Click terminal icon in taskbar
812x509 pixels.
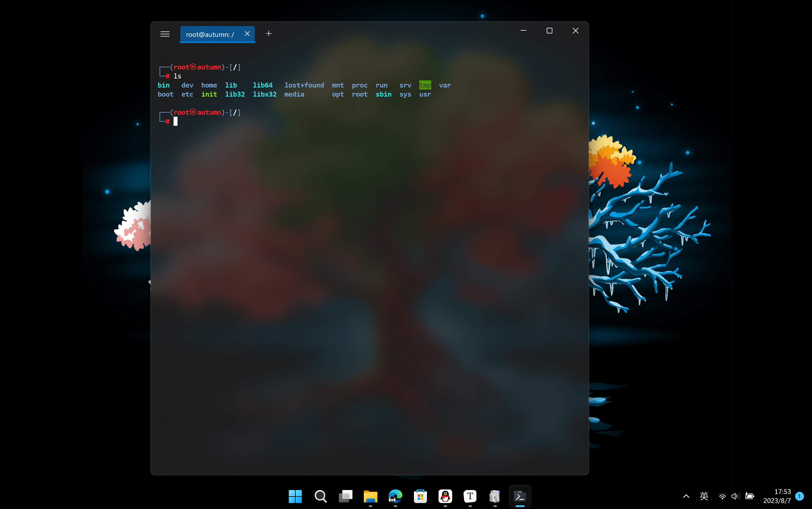(x=520, y=496)
